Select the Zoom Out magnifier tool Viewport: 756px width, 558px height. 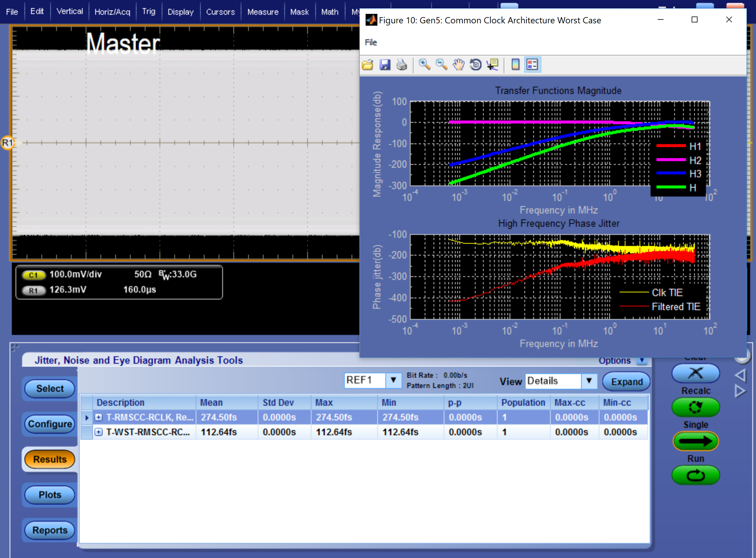pos(441,65)
